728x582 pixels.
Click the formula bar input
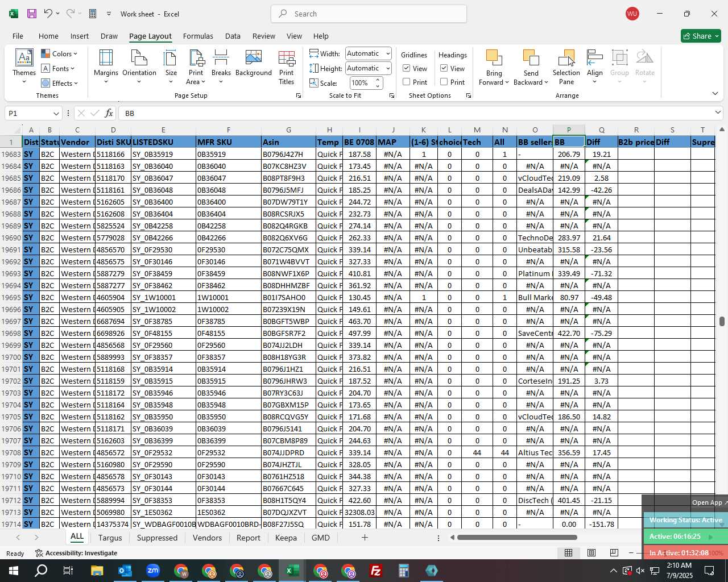(x=415, y=113)
